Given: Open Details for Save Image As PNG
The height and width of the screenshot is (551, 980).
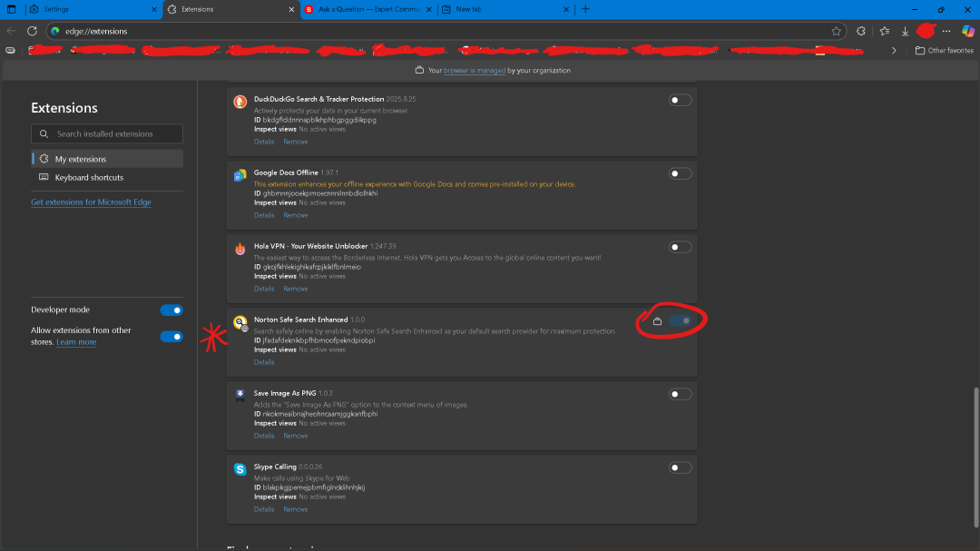Looking at the screenshot, I should click(x=264, y=436).
